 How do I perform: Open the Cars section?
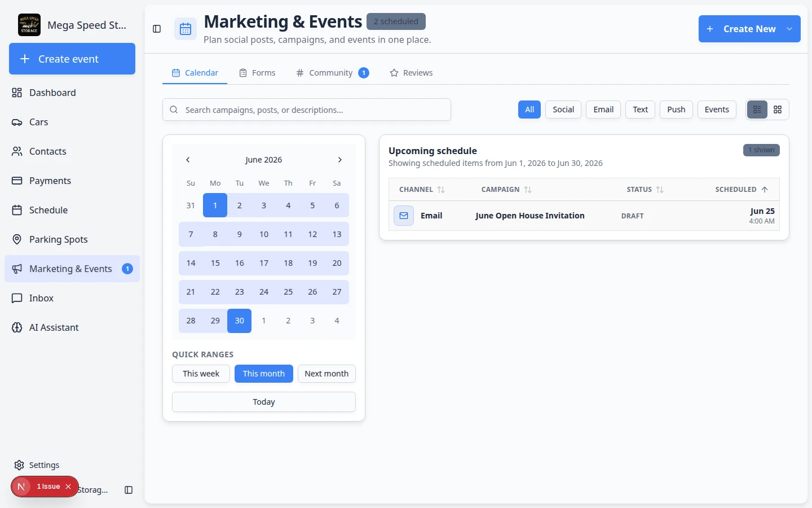(x=72, y=122)
